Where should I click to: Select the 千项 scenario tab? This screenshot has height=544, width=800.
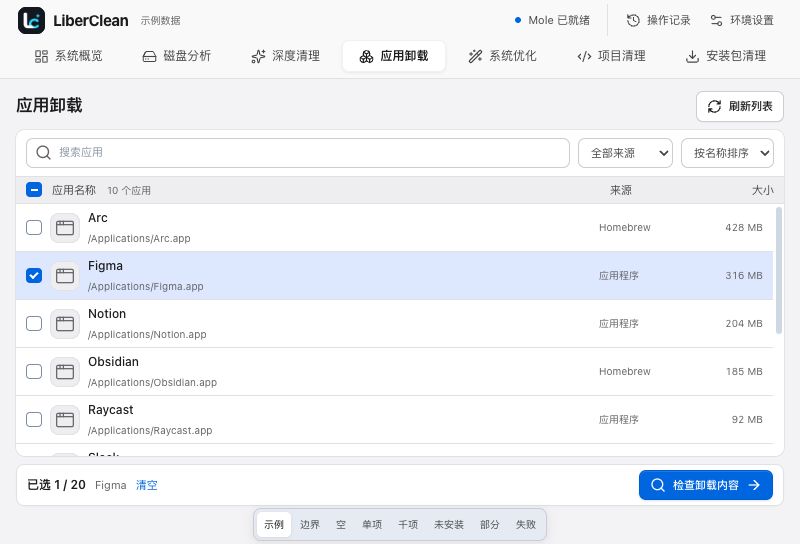(408, 525)
